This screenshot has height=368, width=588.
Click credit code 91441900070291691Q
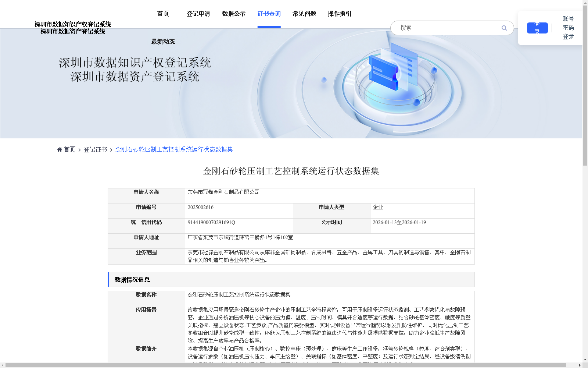click(211, 222)
